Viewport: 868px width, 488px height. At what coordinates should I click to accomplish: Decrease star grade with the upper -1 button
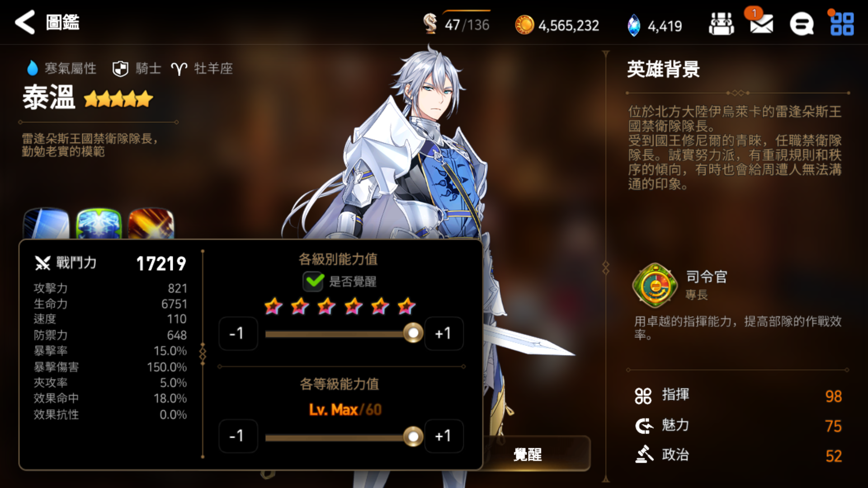(238, 333)
